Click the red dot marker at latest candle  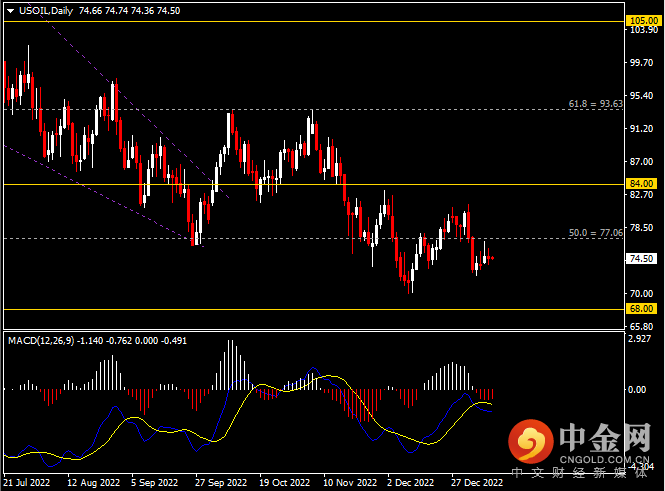click(492, 258)
